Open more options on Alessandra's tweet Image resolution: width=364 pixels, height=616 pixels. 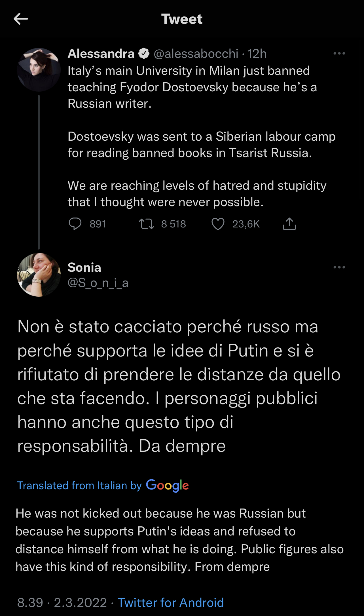[339, 54]
